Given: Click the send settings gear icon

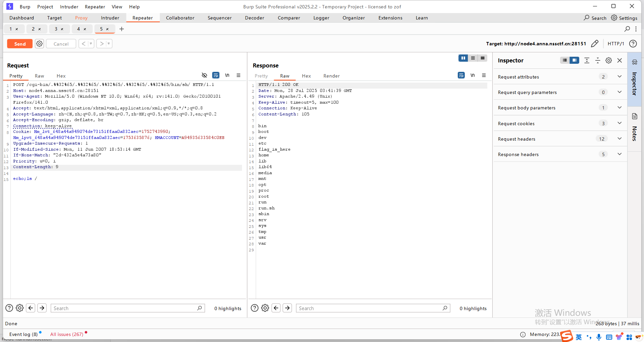Looking at the screenshot, I should pyautogui.click(x=40, y=44).
